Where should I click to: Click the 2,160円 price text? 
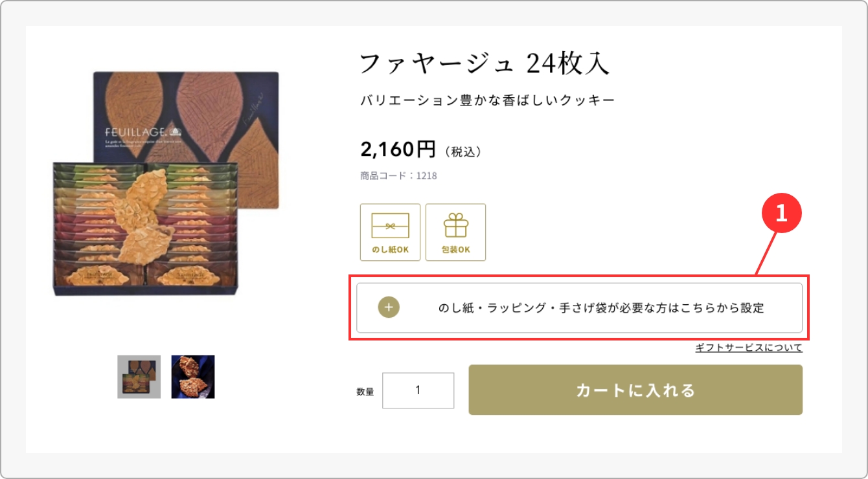[x=398, y=150]
